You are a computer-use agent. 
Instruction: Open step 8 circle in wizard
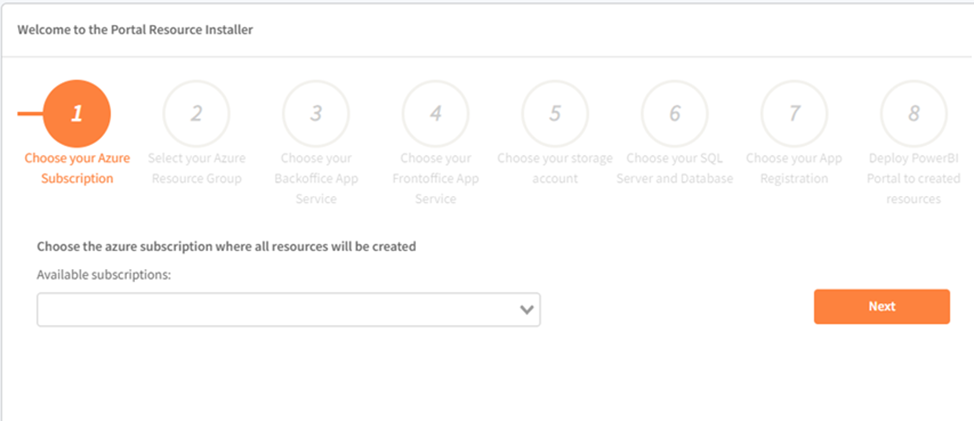point(913,113)
